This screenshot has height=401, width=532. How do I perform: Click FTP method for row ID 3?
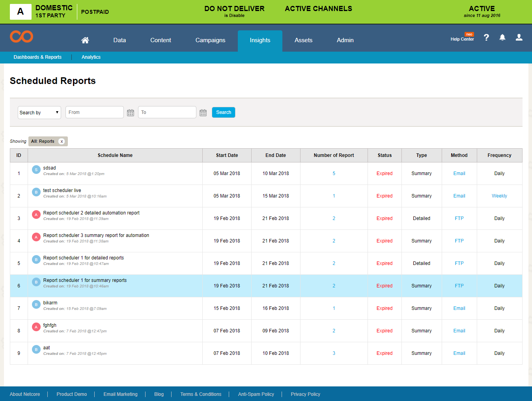[x=459, y=218]
